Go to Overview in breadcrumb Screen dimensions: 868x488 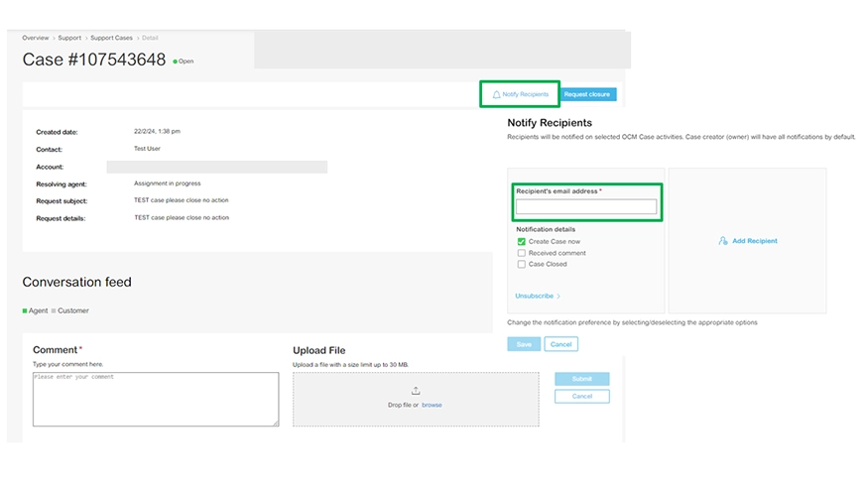click(36, 38)
